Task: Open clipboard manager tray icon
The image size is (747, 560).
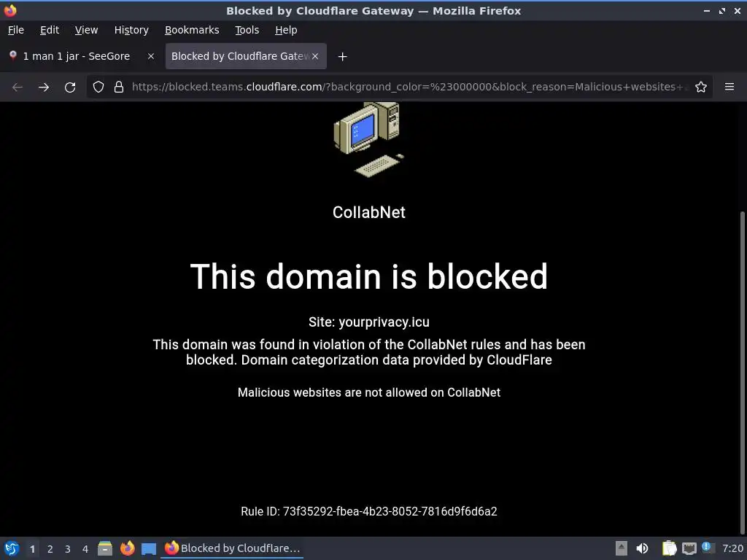Action: pyautogui.click(x=670, y=548)
